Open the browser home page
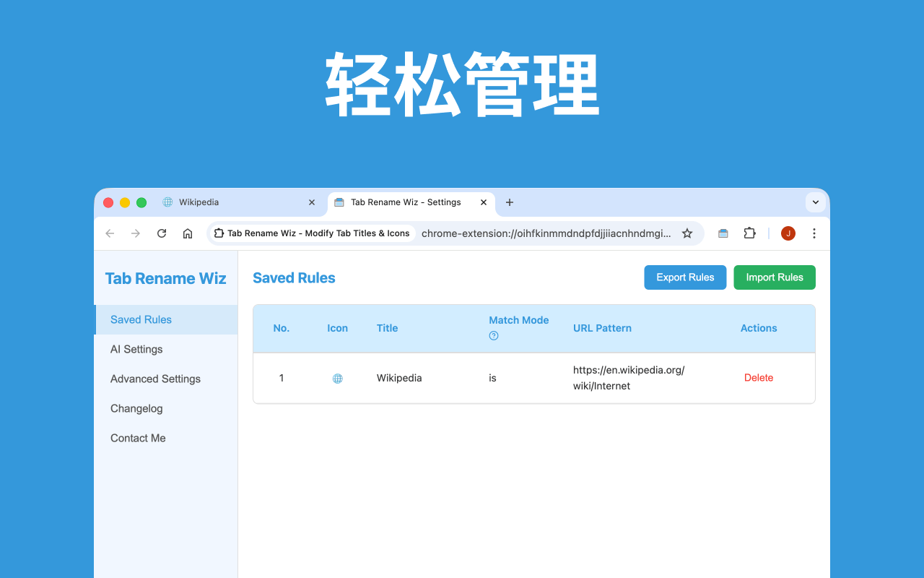This screenshot has height=578, width=924. pos(187,233)
